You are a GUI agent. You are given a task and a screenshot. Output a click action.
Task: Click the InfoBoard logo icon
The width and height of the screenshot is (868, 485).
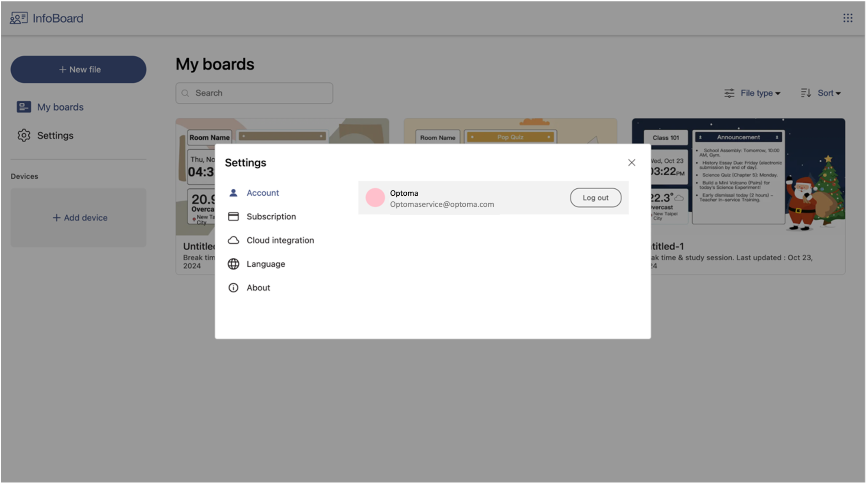click(19, 18)
